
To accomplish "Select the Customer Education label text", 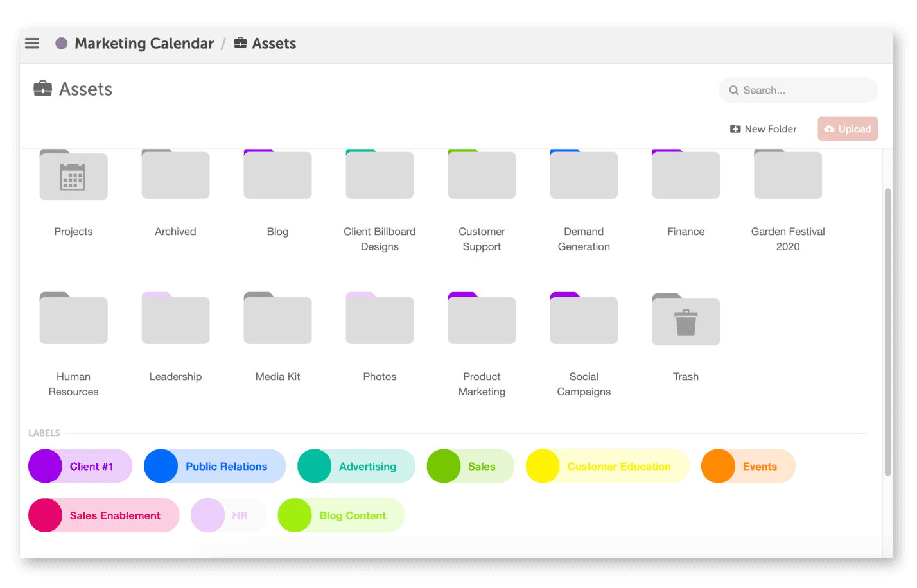I will coord(619,467).
